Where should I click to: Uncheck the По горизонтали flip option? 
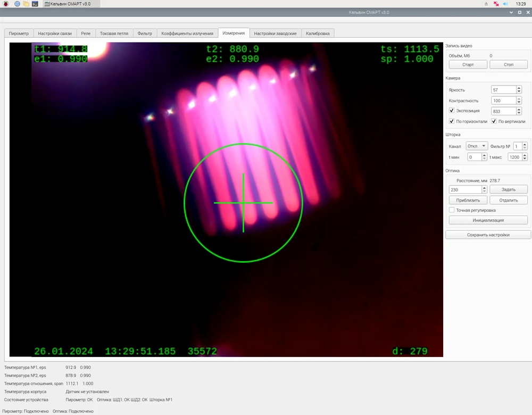452,121
